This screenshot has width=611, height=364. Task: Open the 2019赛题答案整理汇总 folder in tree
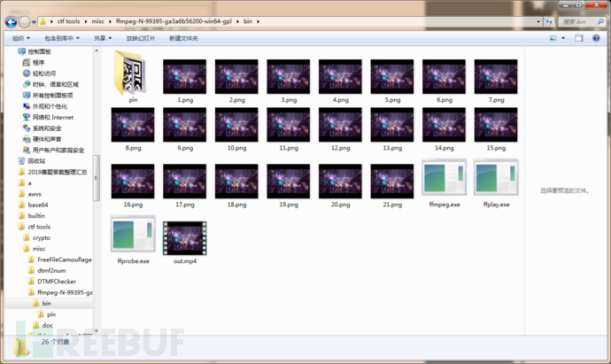tap(57, 172)
